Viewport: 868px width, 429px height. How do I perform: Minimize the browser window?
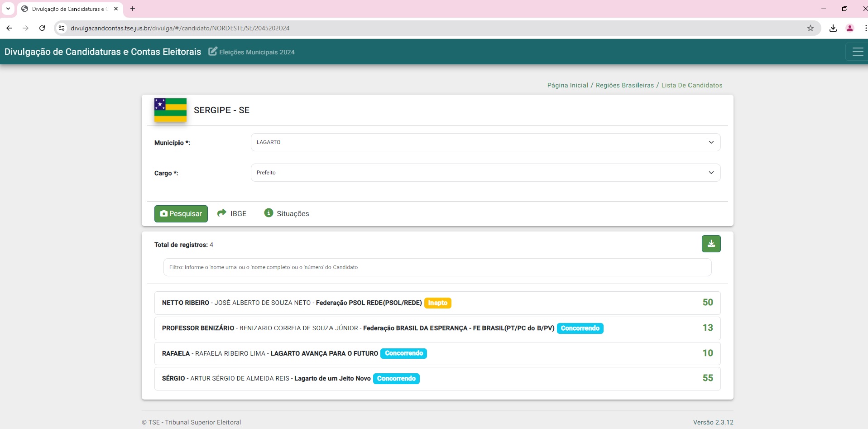[x=824, y=9]
